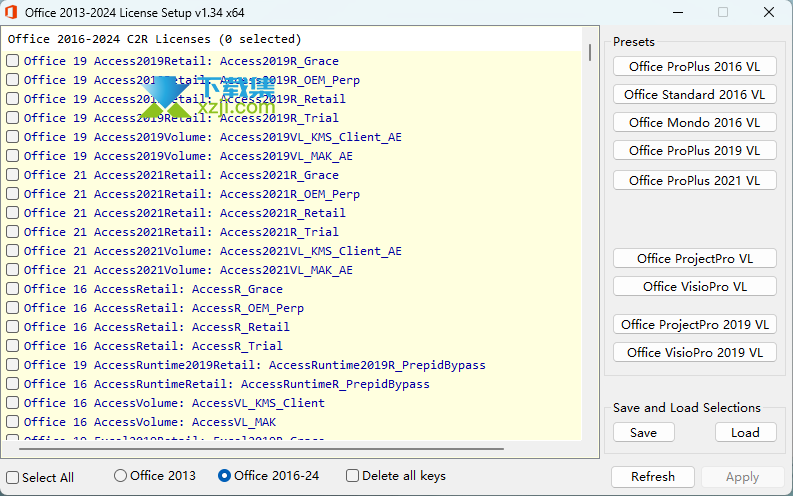This screenshot has height=496, width=793.
Task: Check the AccessR_Grace license box
Action: pos(13,289)
